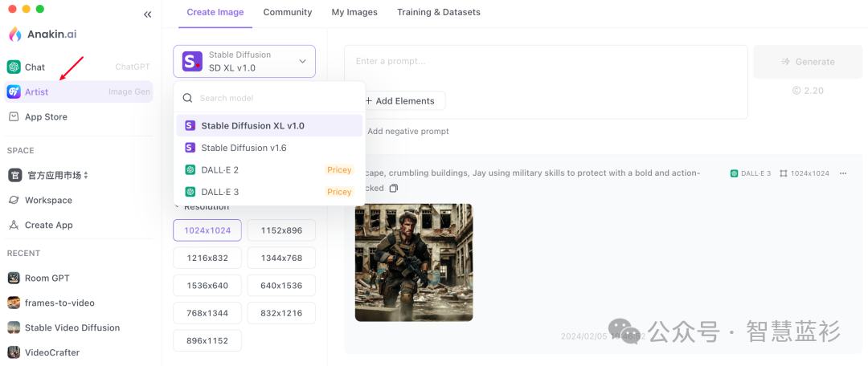The width and height of the screenshot is (868, 366).
Task: Click the App Store icon in sidebar
Action: click(14, 116)
